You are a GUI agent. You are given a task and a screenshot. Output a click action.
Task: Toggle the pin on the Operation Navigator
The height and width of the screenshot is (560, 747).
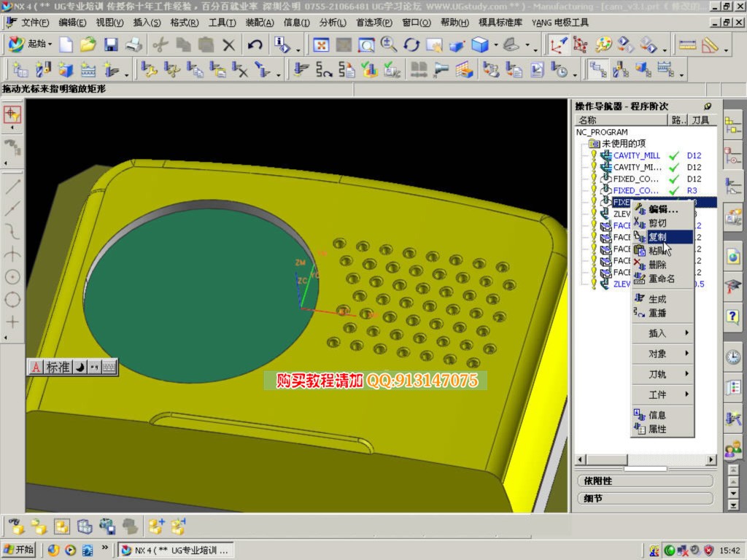[x=708, y=106]
